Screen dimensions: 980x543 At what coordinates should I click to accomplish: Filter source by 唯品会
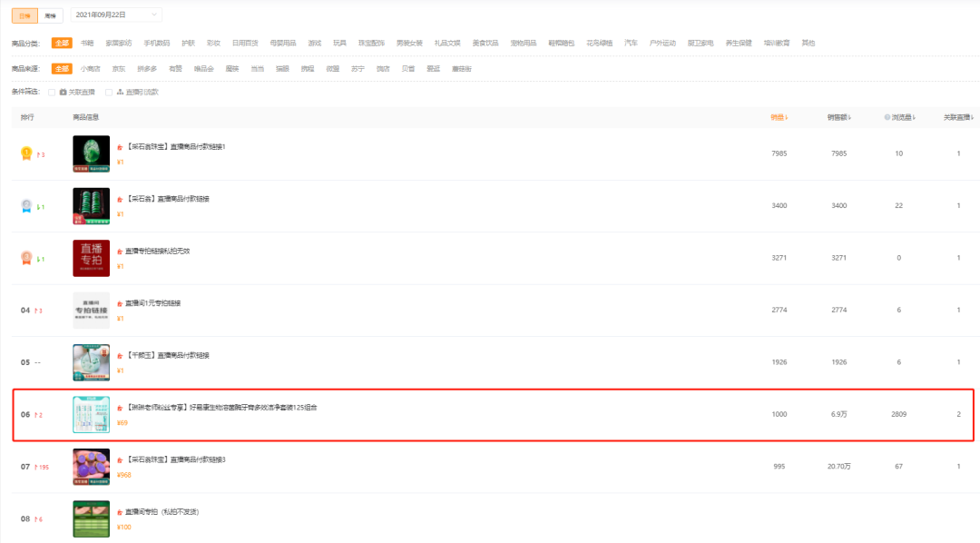(204, 69)
